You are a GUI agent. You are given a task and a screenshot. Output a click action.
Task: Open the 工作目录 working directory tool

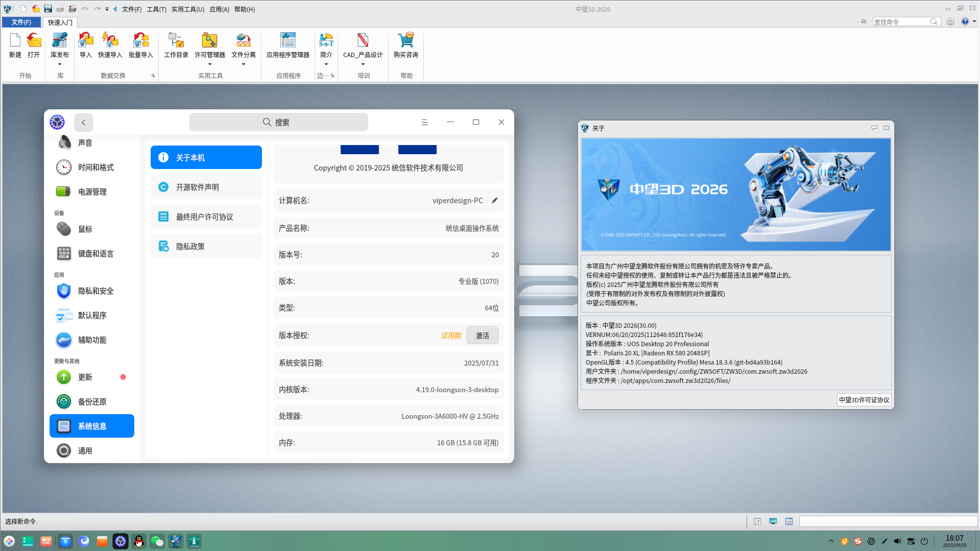[176, 45]
